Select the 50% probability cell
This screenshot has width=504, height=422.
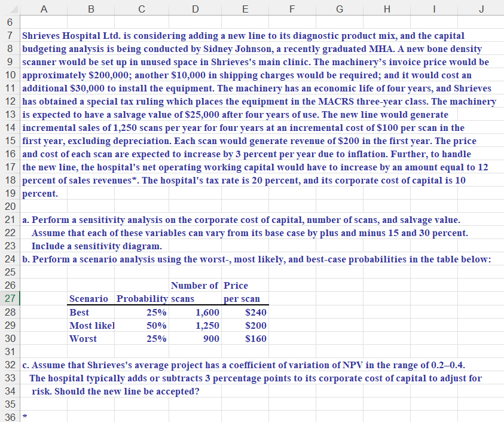(142, 325)
